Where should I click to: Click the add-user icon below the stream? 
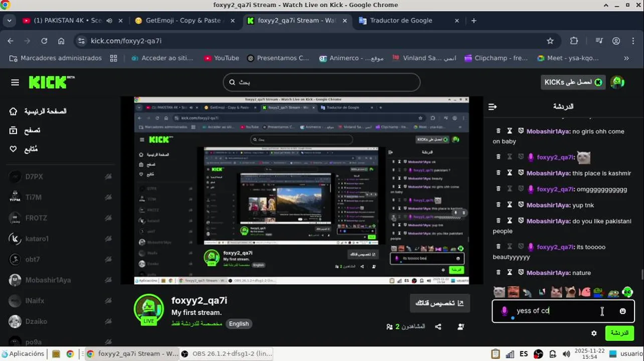click(x=460, y=327)
